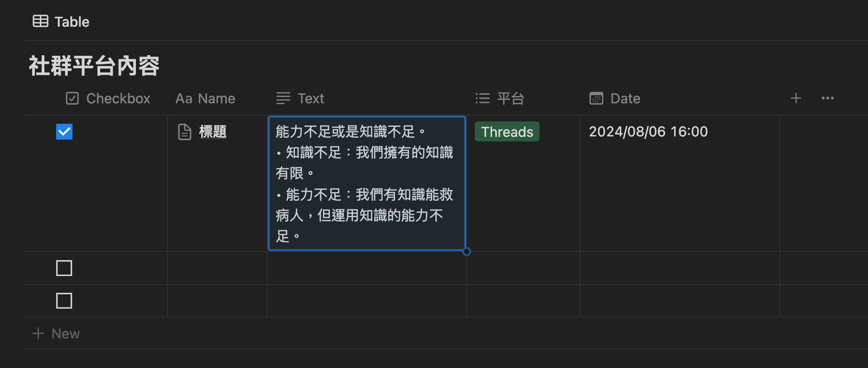The width and height of the screenshot is (868, 368).
Task: Check the third row checkbox
Action: coord(64,300)
